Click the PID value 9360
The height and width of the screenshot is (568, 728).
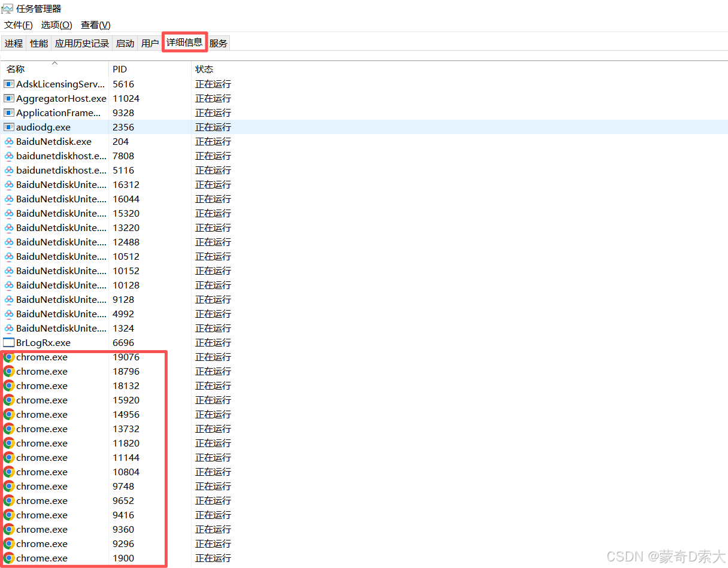point(123,529)
